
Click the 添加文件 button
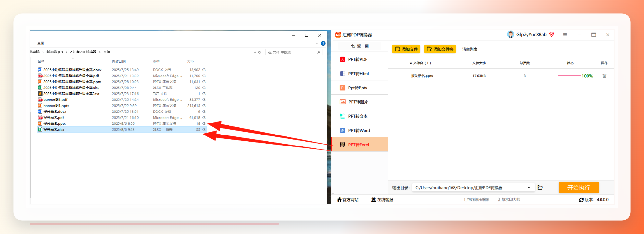(x=406, y=49)
